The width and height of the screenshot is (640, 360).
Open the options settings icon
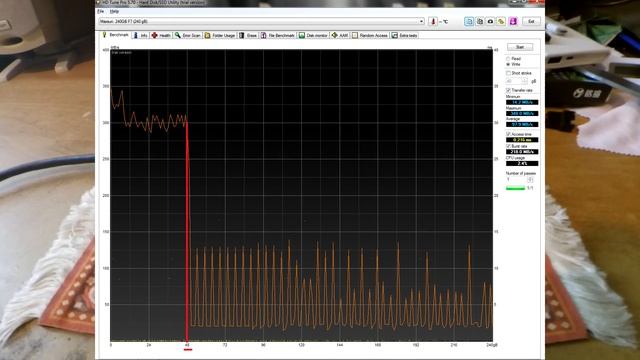[x=501, y=21]
